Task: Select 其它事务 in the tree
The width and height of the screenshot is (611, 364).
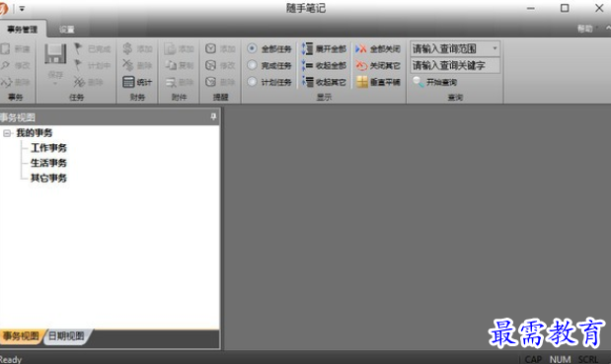Action: [48, 178]
